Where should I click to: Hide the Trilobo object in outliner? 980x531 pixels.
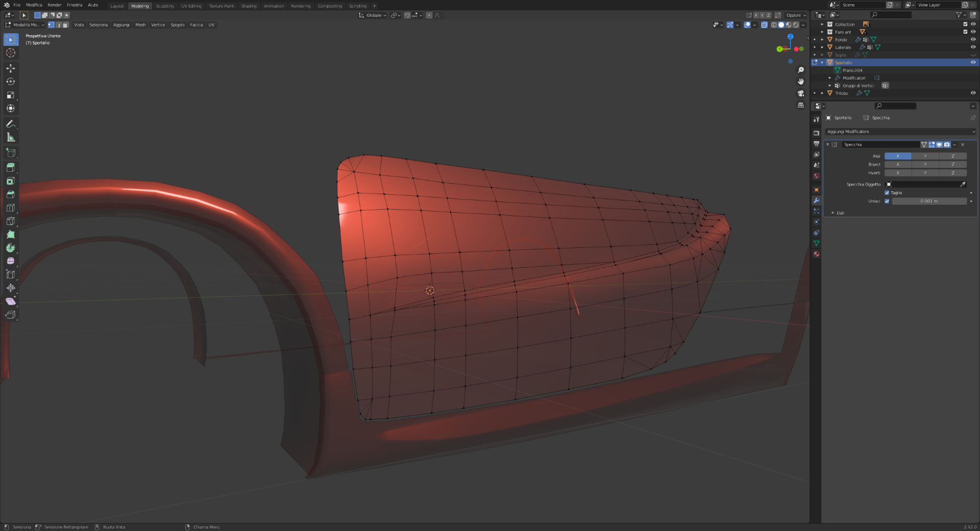click(x=973, y=93)
